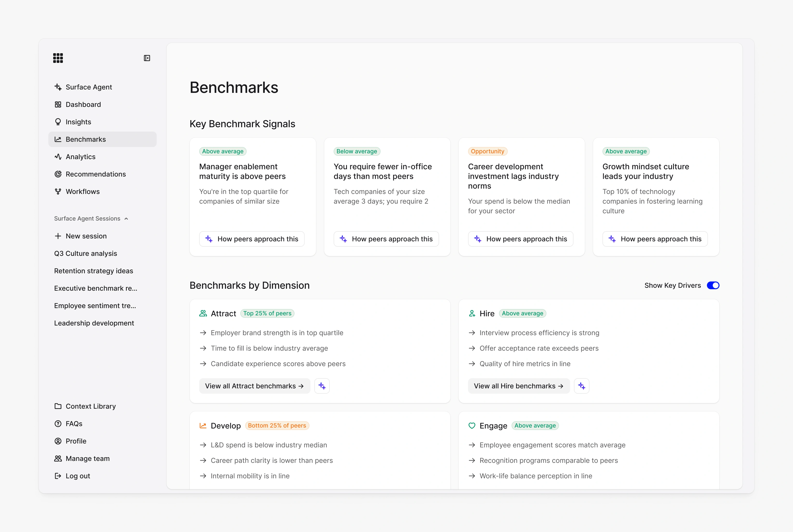The height and width of the screenshot is (532, 793).
Task: Click the Insights lightbulb icon
Action: coord(58,122)
